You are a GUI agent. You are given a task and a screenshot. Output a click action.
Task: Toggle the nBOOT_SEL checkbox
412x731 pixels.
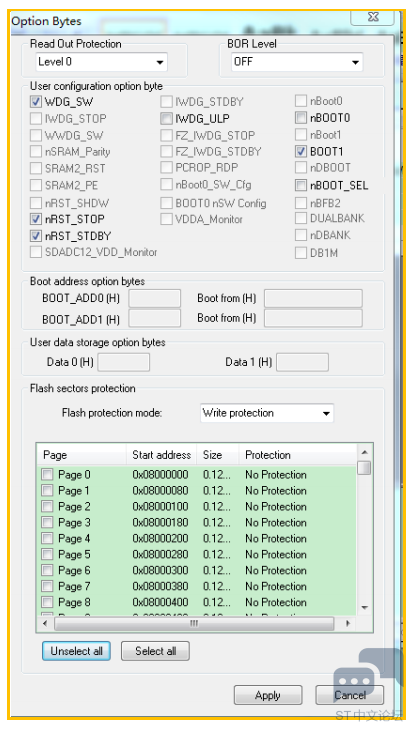(301, 186)
